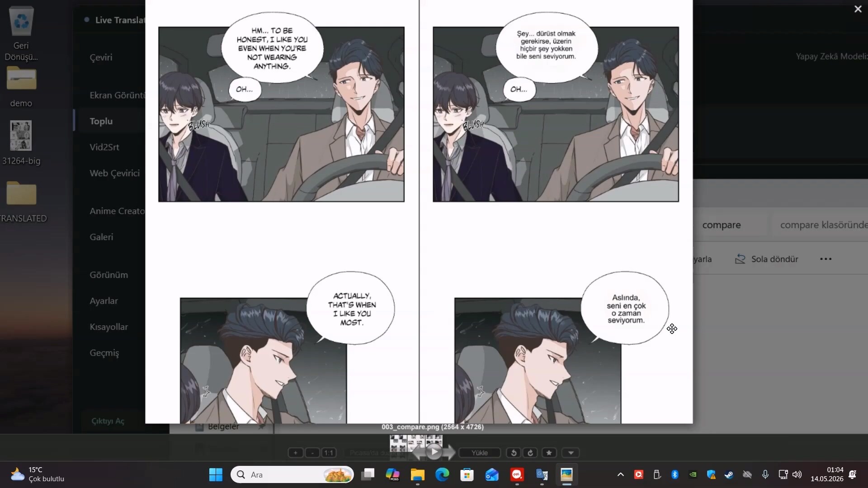Rotate image clockwise

point(530,453)
